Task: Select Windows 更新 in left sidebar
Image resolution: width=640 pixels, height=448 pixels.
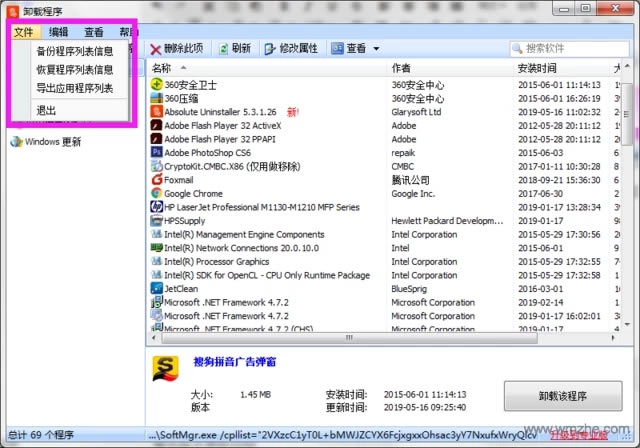Action: (53, 142)
